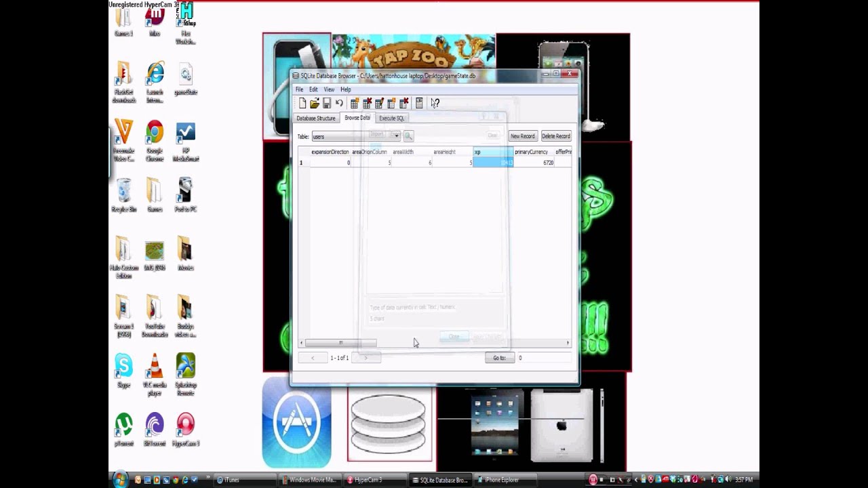Switch to the Execute SQL tab
868x488 pixels.
[391, 118]
